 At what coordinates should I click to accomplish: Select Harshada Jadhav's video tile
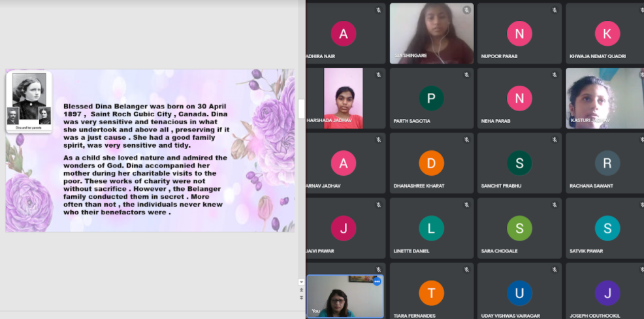[x=344, y=97]
